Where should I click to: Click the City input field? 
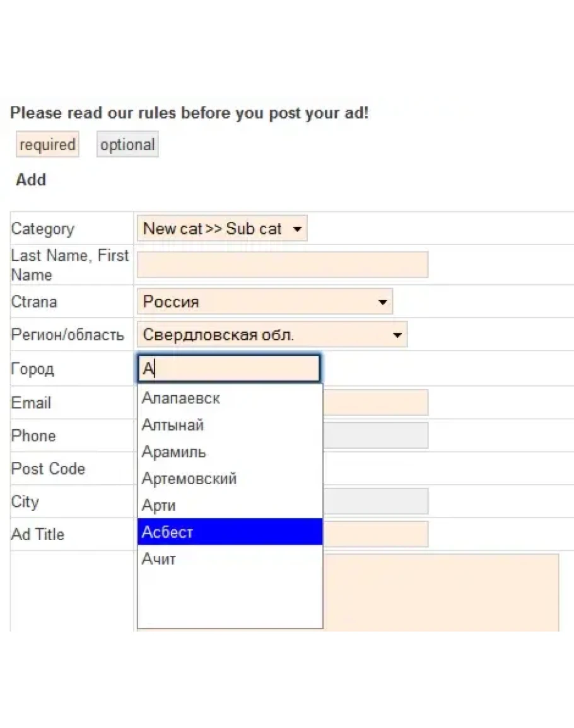[375, 502]
